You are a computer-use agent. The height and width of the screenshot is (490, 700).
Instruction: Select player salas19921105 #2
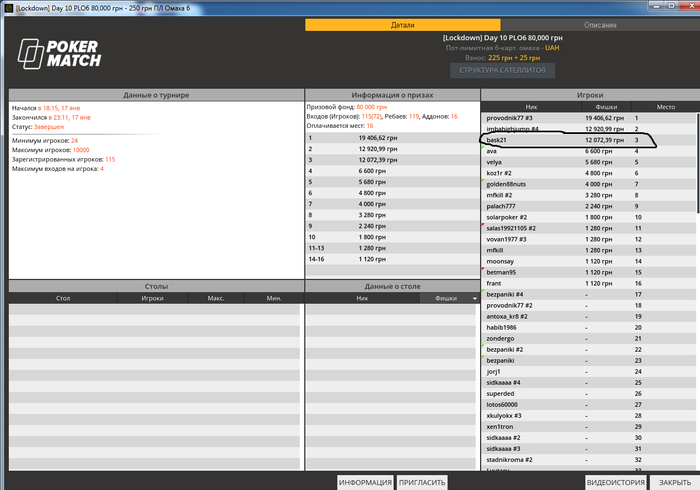coord(588,228)
